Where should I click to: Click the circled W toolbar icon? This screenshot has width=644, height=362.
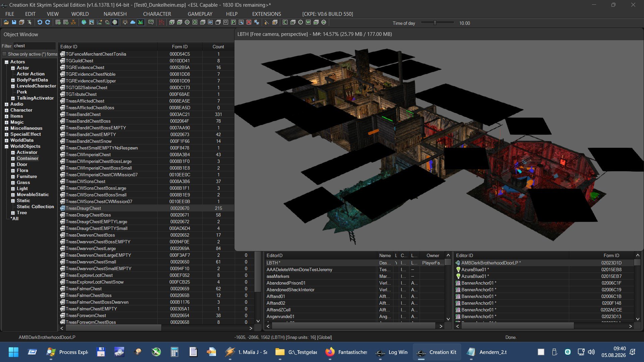coord(324,22)
